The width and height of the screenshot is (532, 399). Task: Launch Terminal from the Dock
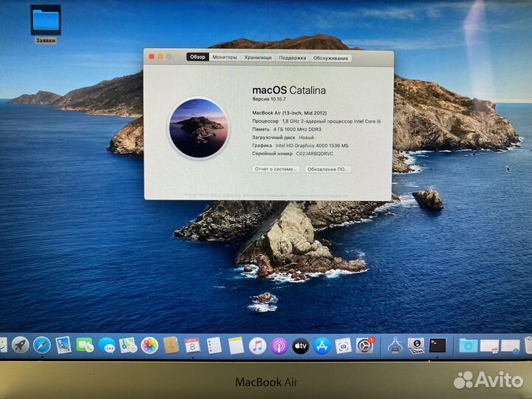pyautogui.click(x=437, y=346)
